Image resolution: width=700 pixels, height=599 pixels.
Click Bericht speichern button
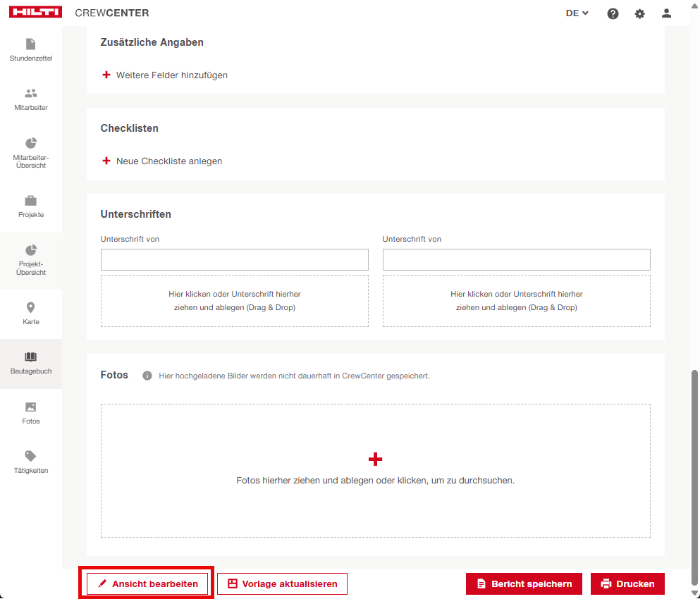[524, 583]
